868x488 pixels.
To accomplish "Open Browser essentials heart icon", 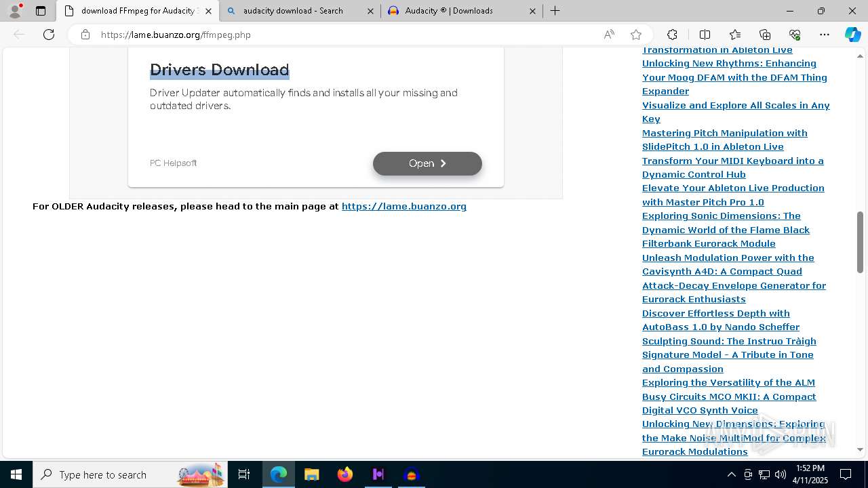I will [x=795, y=35].
